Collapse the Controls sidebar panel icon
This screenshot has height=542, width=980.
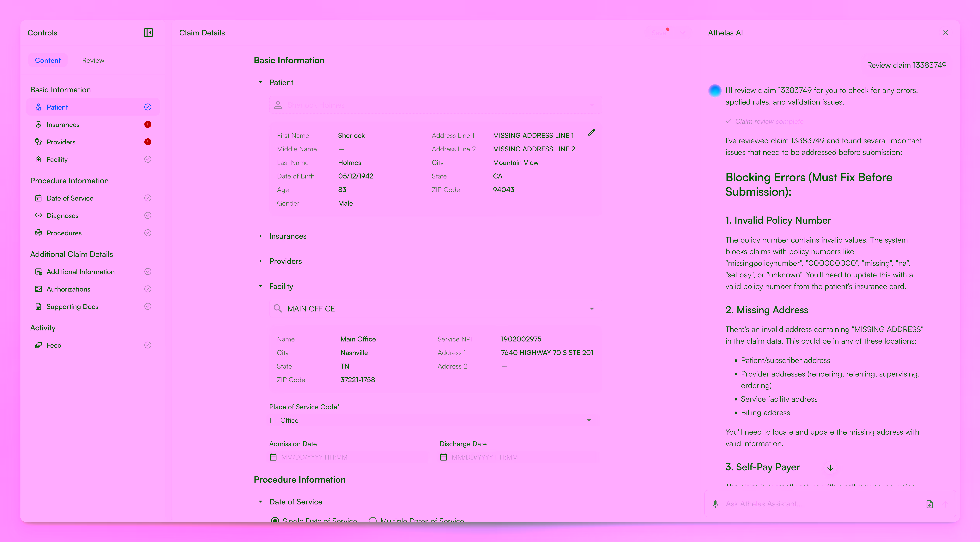148,33
